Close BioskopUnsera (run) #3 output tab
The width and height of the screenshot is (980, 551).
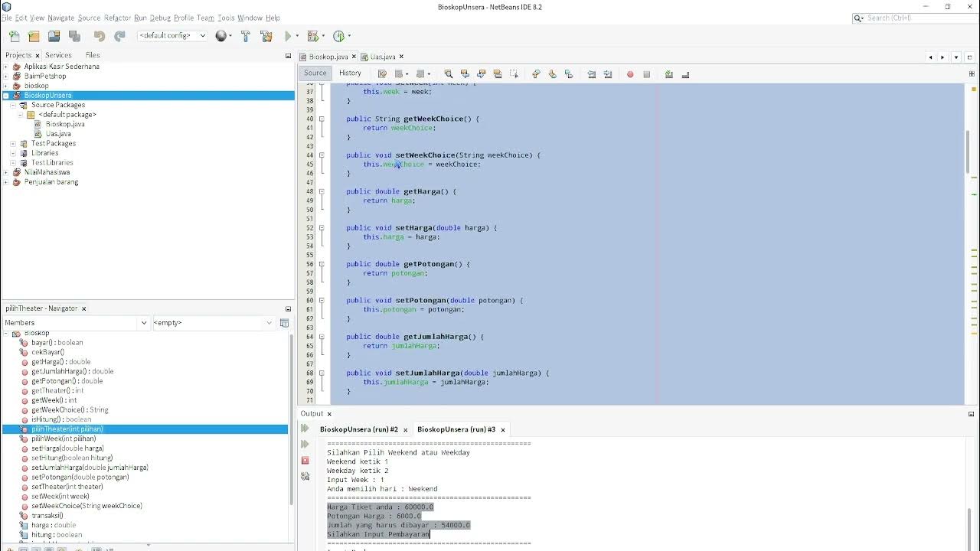tap(503, 430)
